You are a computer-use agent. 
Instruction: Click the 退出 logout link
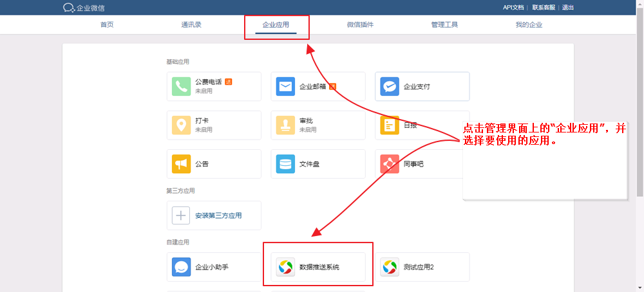(x=567, y=8)
